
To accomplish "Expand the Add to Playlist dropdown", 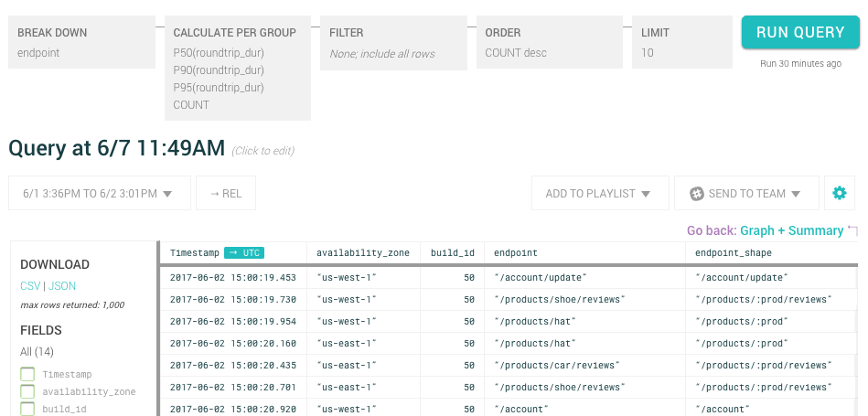I will coord(599,194).
